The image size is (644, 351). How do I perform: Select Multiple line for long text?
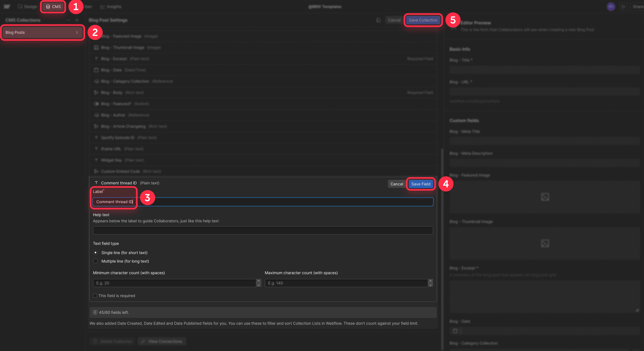tap(95, 261)
